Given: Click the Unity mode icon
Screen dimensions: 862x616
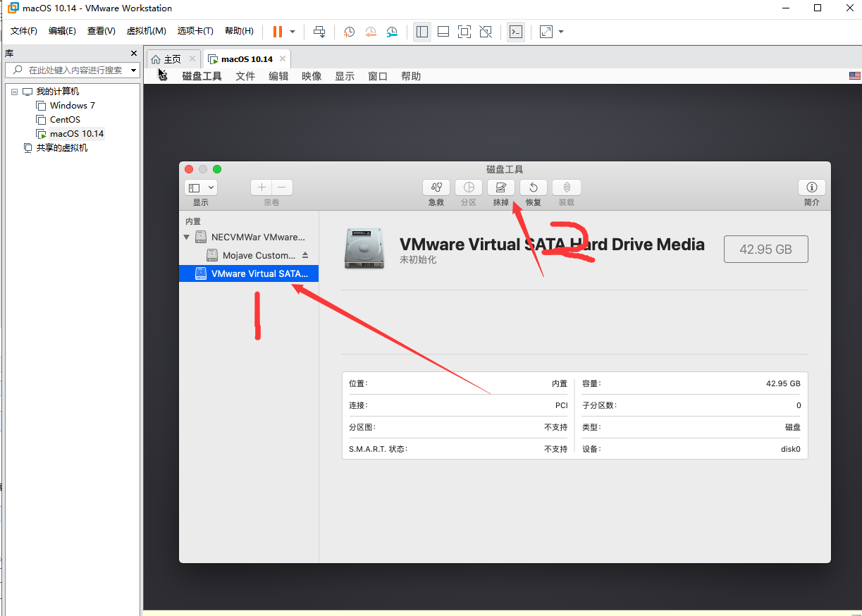Looking at the screenshot, I should pos(485,32).
